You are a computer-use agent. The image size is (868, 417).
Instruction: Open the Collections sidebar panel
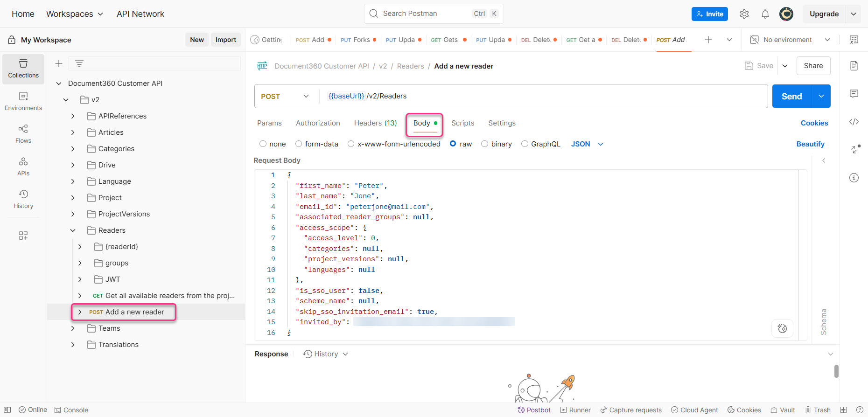click(x=23, y=69)
